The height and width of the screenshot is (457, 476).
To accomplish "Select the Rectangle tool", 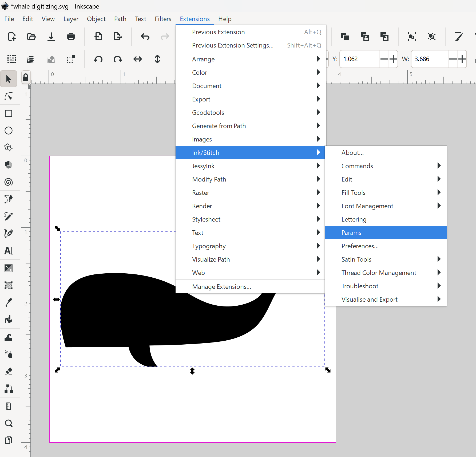I will 9,113.
